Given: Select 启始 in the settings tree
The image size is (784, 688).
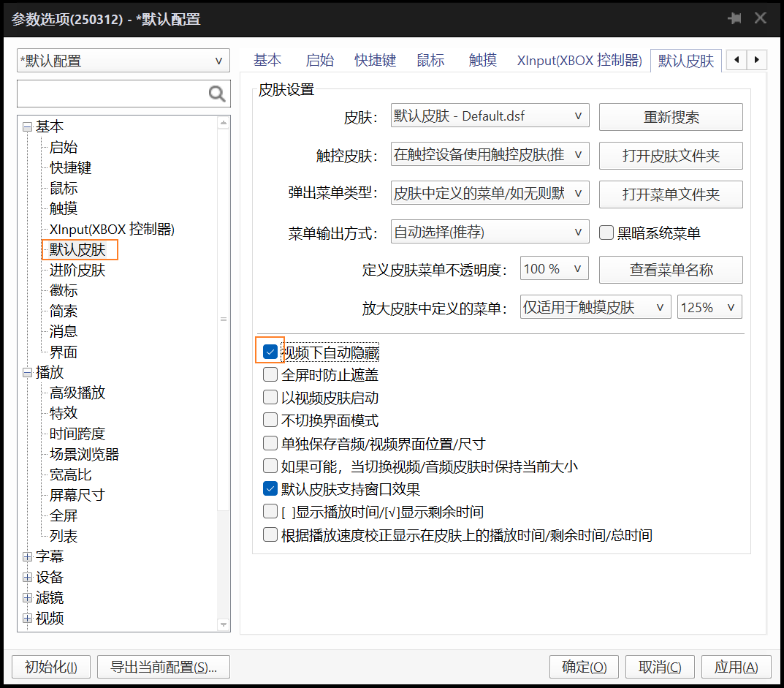Looking at the screenshot, I should [x=64, y=147].
